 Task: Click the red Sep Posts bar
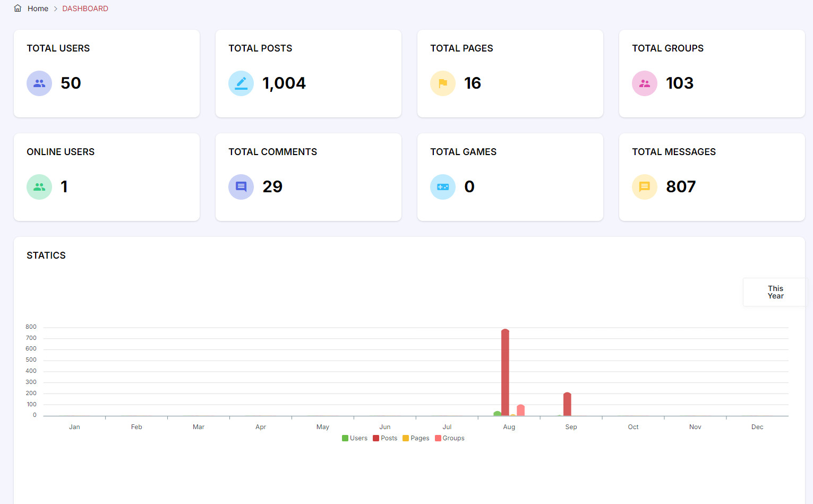(x=567, y=404)
